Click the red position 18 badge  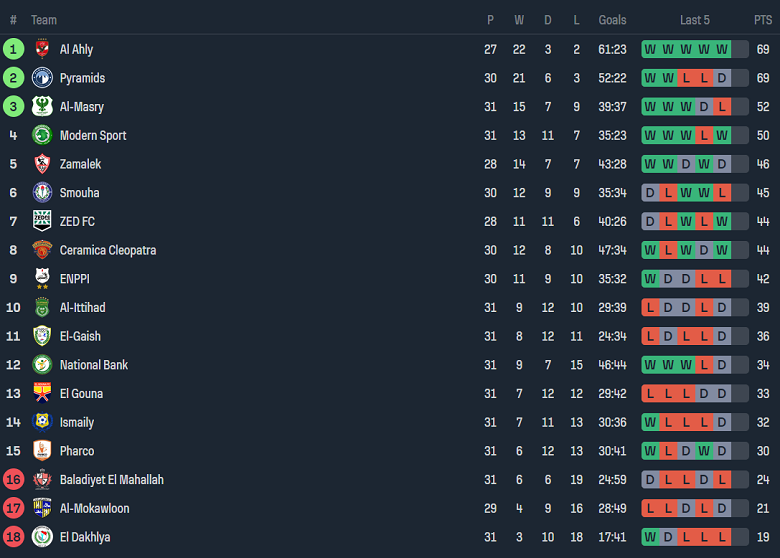[13, 537]
